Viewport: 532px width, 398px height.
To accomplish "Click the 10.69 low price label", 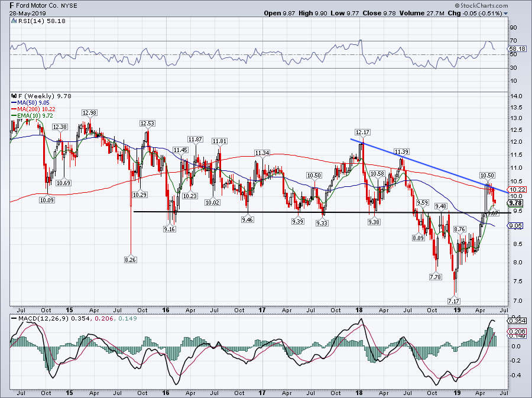I will tap(63, 183).
